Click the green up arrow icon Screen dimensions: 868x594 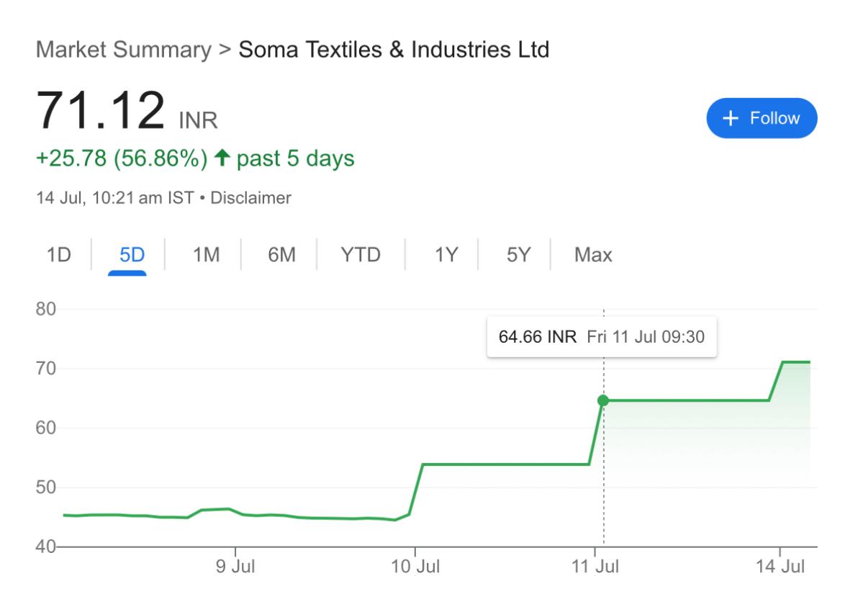click(222, 158)
